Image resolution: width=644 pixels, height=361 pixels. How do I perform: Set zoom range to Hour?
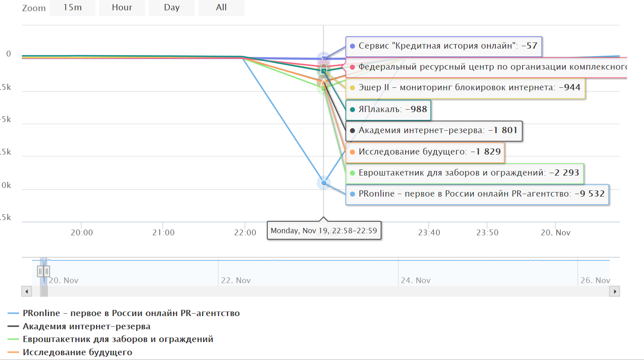[122, 8]
